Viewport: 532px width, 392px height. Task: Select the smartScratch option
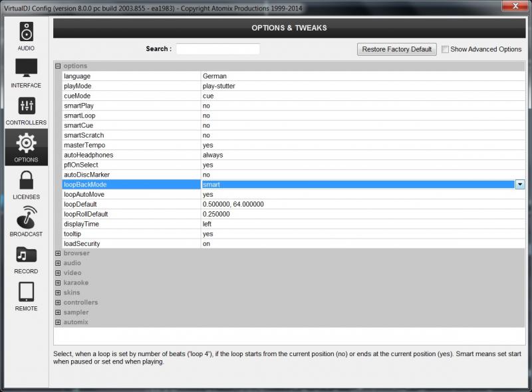coord(293,135)
